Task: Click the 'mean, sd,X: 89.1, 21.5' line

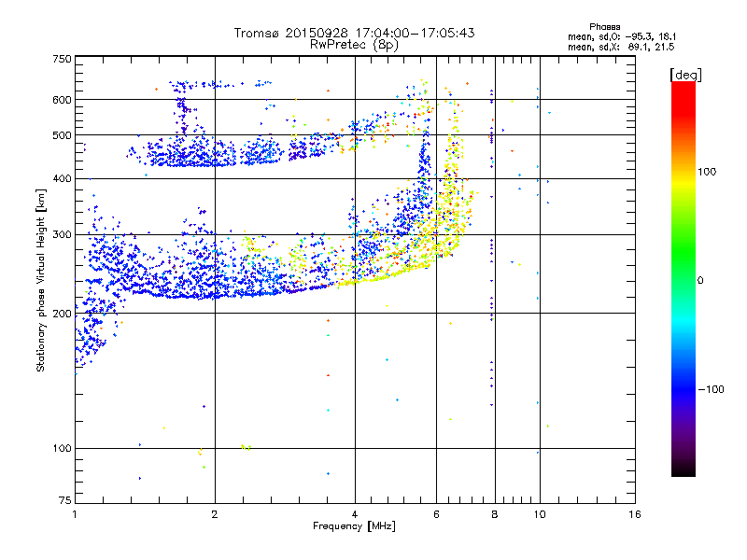Action: [621, 47]
